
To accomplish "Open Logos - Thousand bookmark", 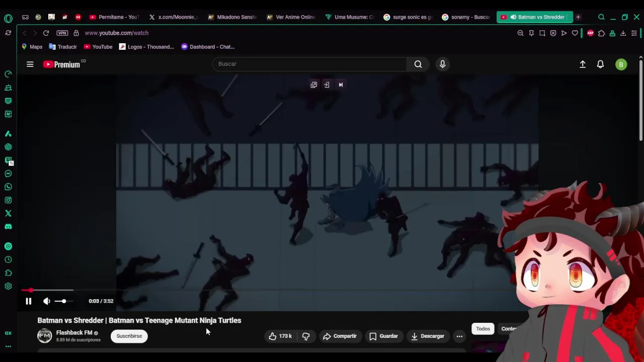I will [146, 47].
